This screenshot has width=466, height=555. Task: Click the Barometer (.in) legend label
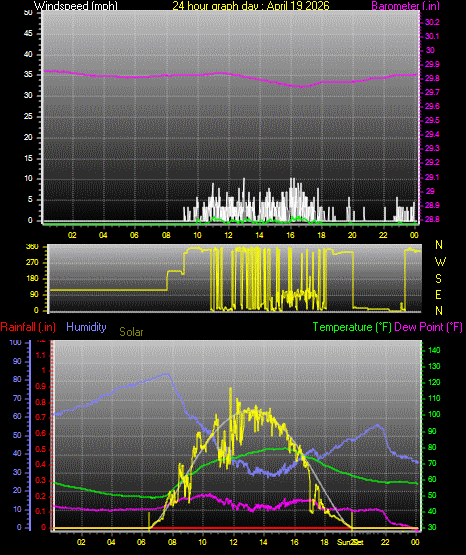click(405, 6)
